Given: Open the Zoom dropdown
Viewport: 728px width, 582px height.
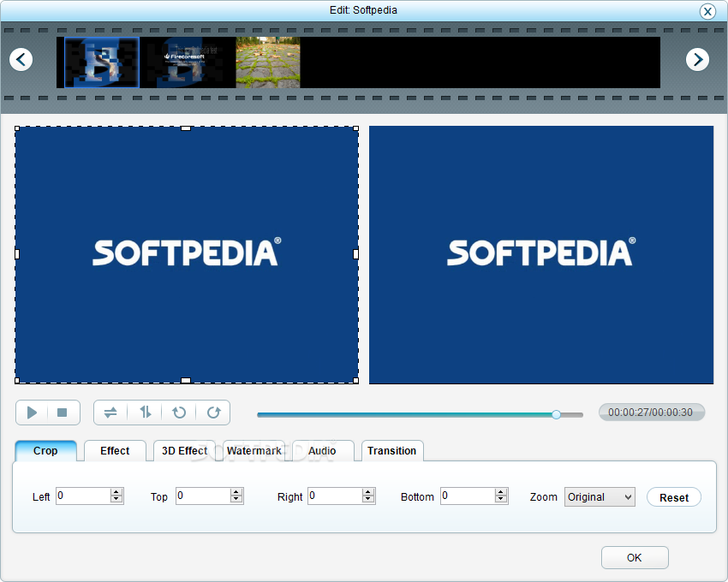Looking at the screenshot, I should [600, 497].
